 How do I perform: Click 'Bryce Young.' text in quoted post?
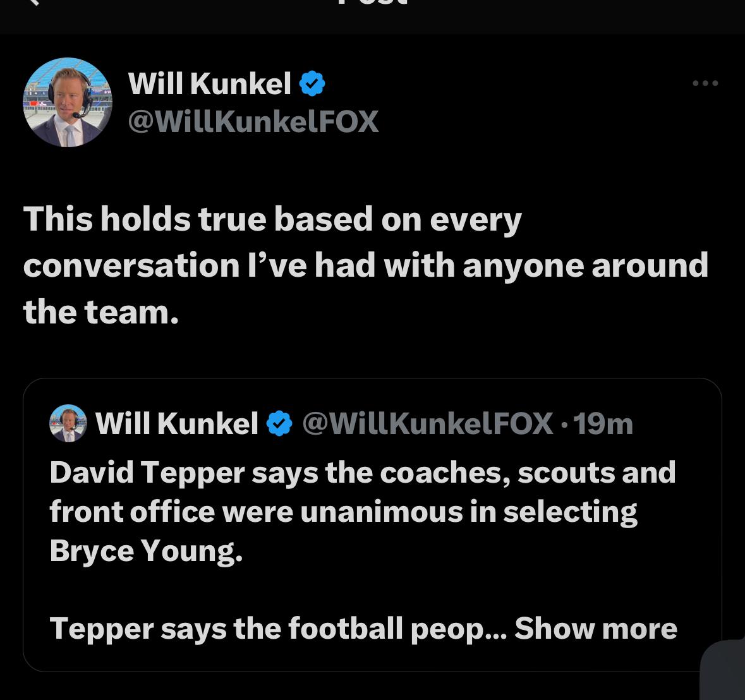pos(146,550)
